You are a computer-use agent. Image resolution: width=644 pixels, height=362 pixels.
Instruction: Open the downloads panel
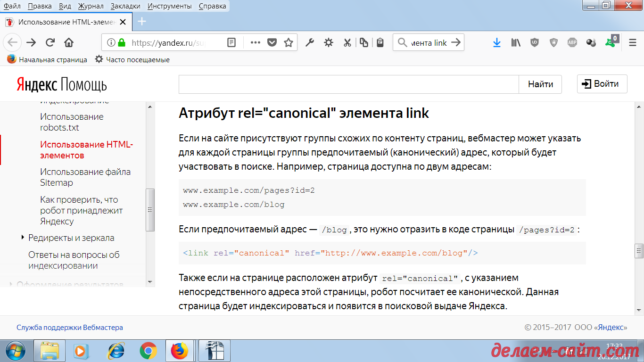496,42
